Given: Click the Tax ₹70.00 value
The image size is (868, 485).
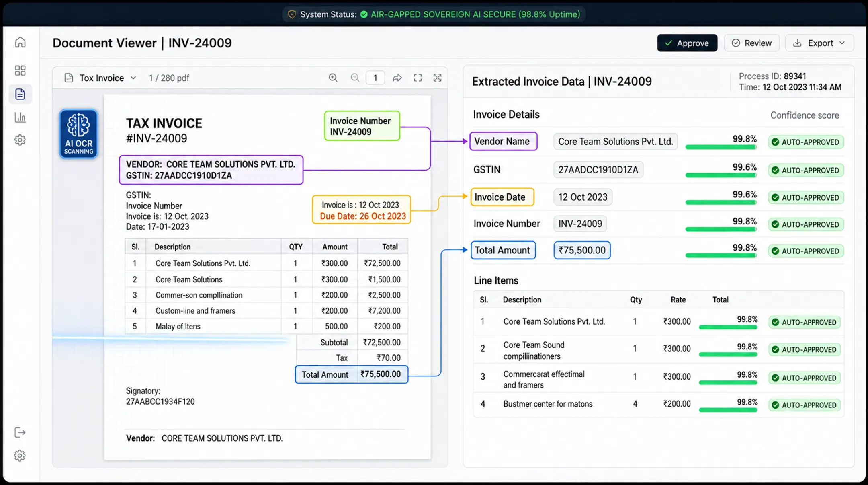Looking at the screenshot, I should tap(389, 358).
